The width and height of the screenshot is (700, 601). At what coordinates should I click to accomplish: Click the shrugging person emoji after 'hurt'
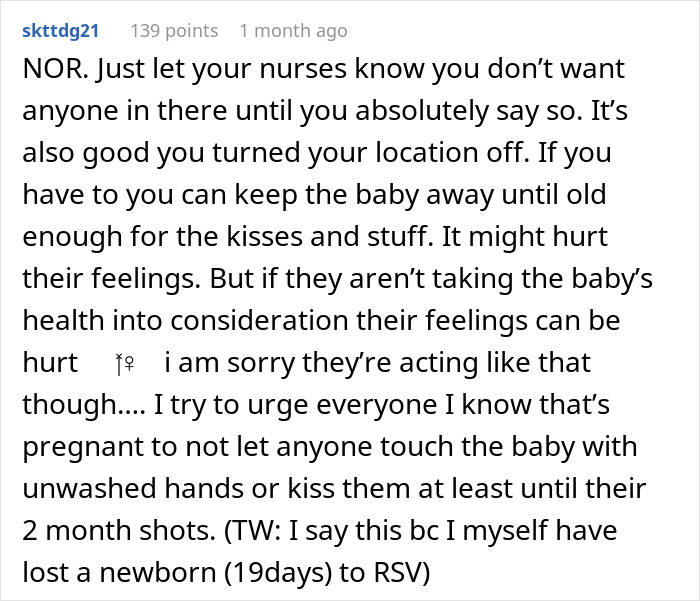125,363
